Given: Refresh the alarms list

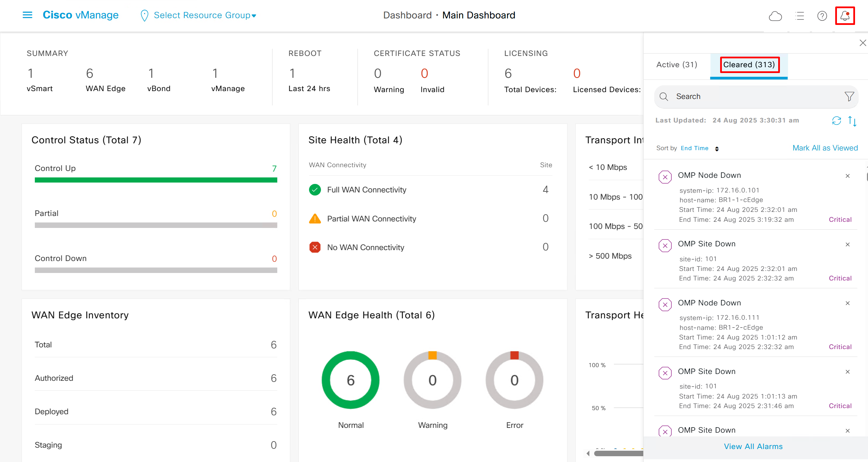Looking at the screenshot, I should pyautogui.click(x=836, y=120).
